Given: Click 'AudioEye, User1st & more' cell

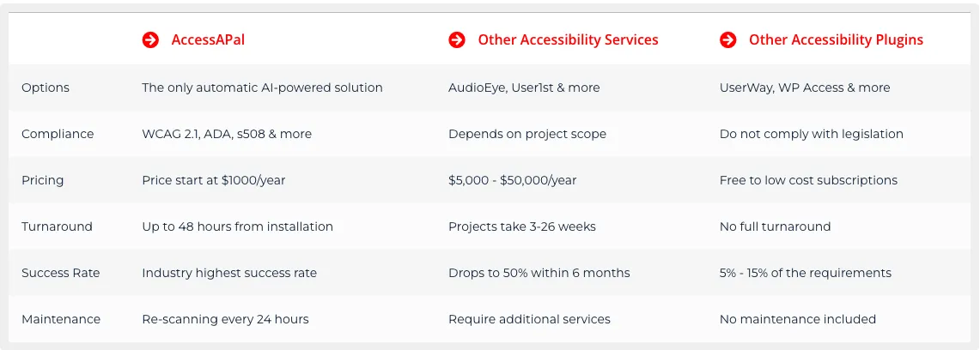Looking at the screenshot, I should pyautogui.click(x=525, y=88).
